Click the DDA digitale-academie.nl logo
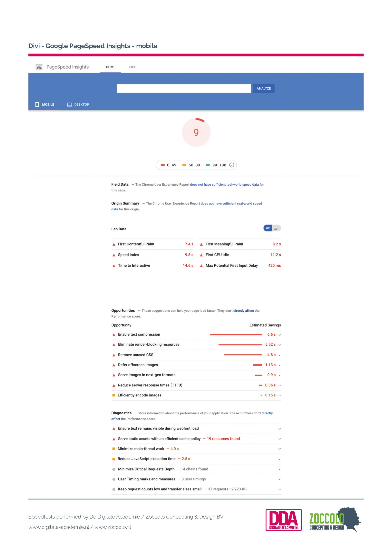The height and width of the screenshot is (550, 392). pyautogui.click(x=283, y=520)
